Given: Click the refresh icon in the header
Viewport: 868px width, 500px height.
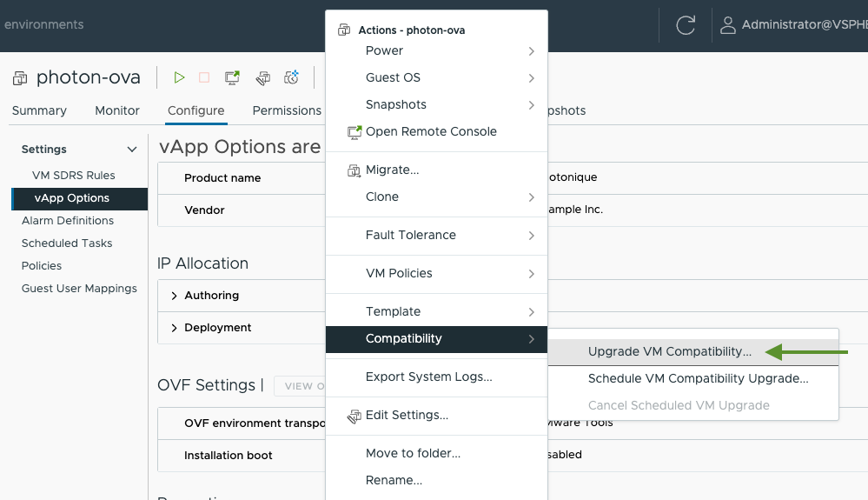Looking at the screenshot, I should click(x=686, y=25).
